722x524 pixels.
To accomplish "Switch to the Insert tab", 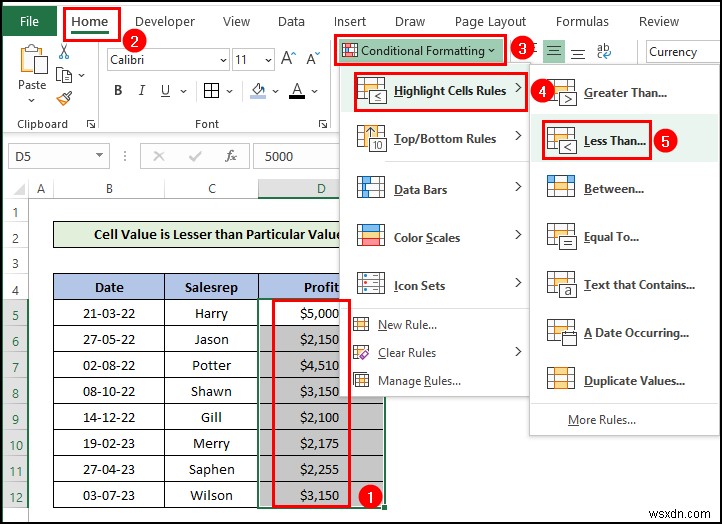I will (x=350, y=22).
